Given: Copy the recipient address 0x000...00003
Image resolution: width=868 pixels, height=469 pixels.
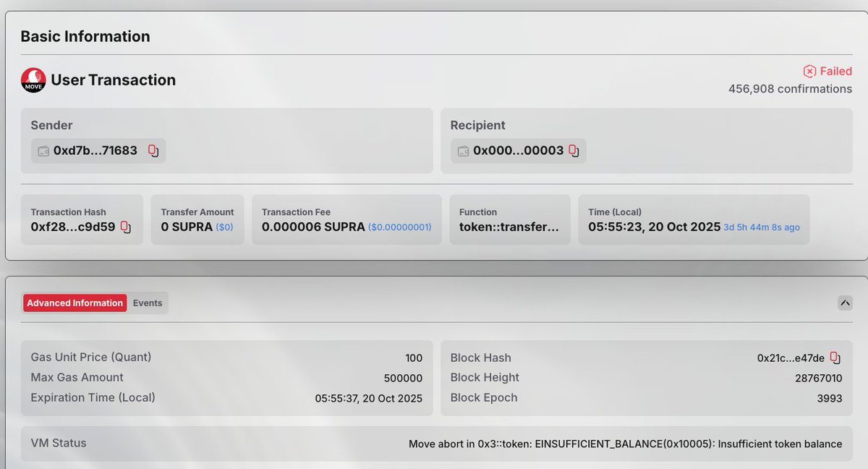Looking at the screenshot, I should 574,151.
